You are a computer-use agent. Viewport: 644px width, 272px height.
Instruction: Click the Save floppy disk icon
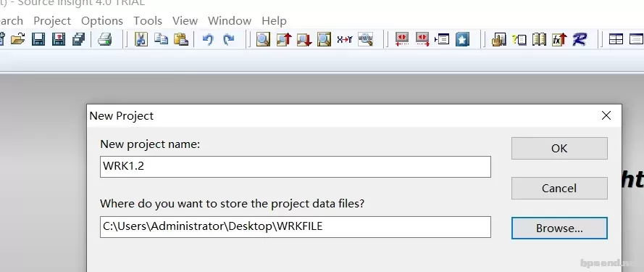[38, 39]
